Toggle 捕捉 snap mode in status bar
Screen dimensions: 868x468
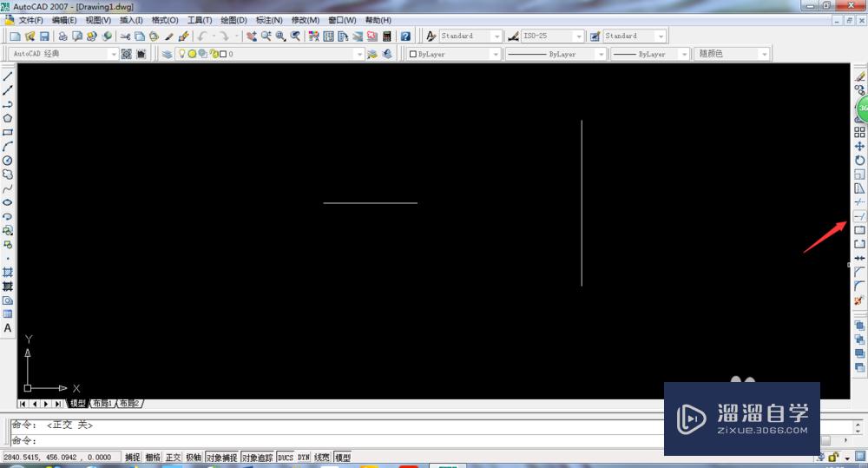pos(132,457)
